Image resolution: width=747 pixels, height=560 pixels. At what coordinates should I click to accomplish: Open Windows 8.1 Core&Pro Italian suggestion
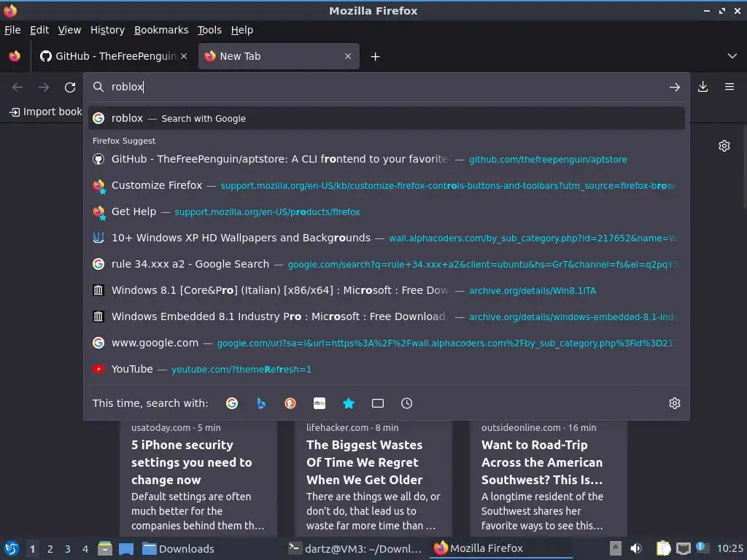point(387,290)
